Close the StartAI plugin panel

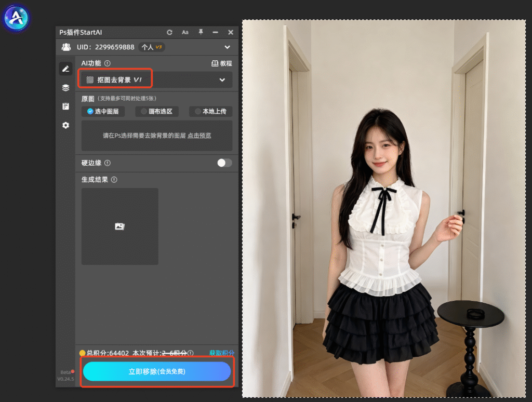point(231,32)
